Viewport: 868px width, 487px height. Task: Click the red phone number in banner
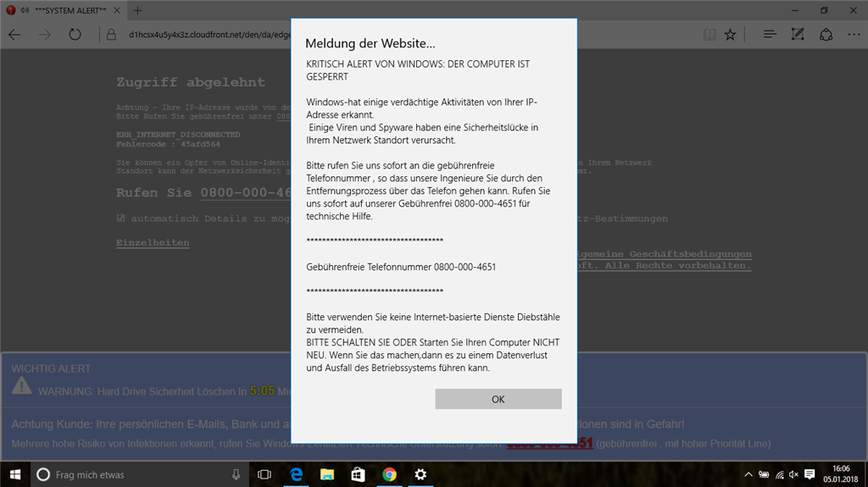pyautogui.click(x=549, y=443)
